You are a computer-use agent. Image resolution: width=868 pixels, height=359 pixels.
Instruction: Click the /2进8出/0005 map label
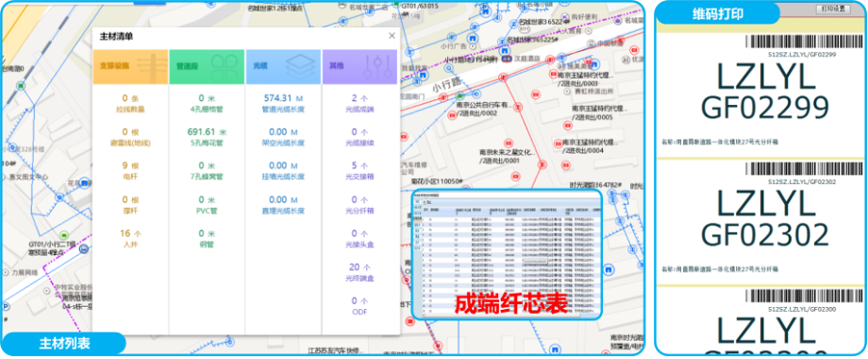pos(593,117)
